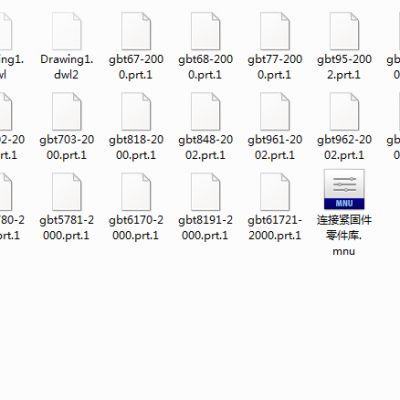Select the gbt961-2002.prt.1 file icon
This screenshot has width=400, height=400.
click(275, 111)
